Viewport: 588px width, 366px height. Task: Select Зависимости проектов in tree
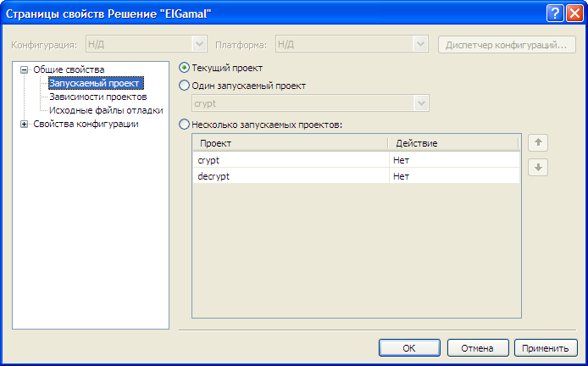coord(98,97)
